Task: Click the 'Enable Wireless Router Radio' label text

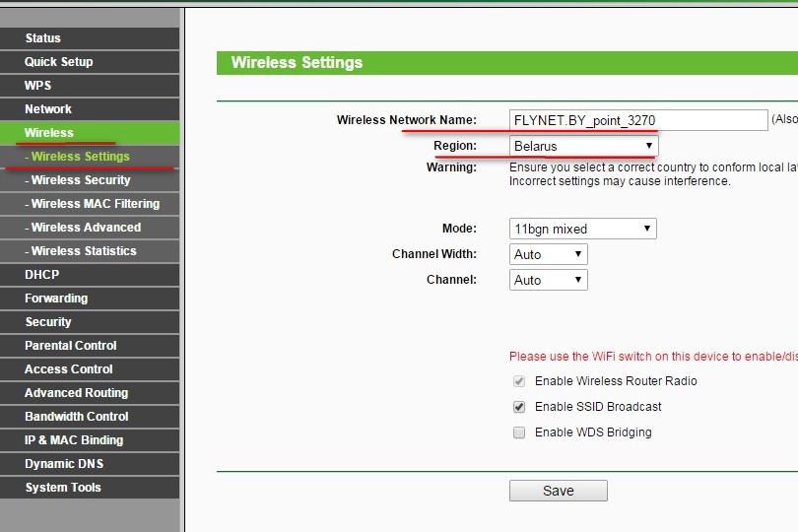Action: tap(616, 381)
